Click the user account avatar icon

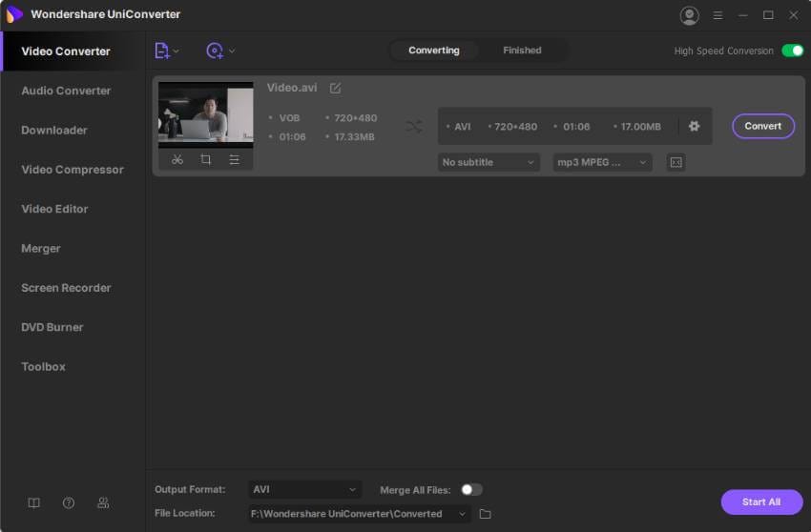point(689,15)
